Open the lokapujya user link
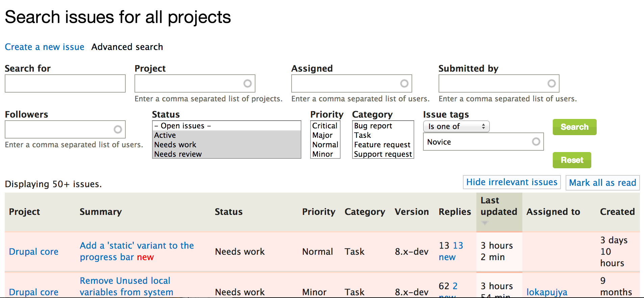 point(547,292)
